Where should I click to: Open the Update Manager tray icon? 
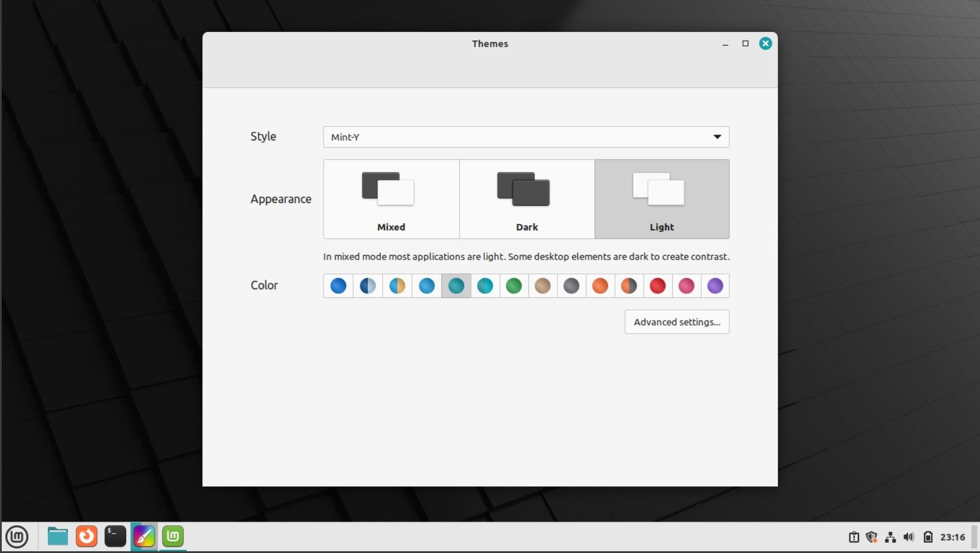point(853,537)
